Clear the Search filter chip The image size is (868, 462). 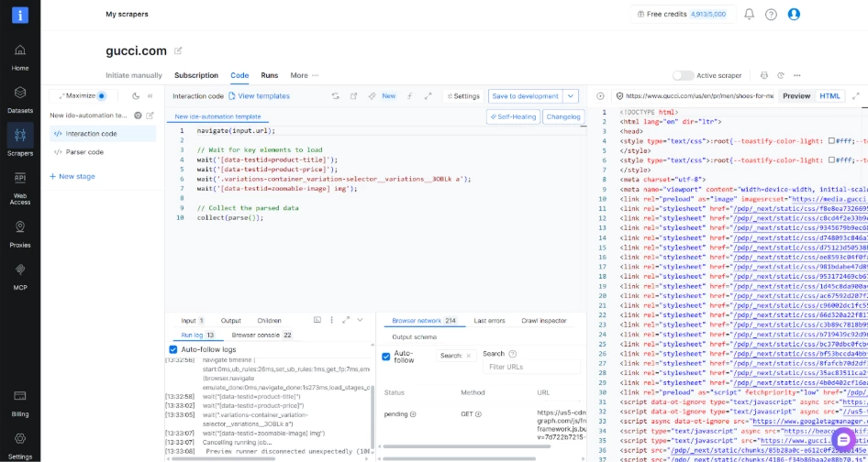(x=468, y=356)
